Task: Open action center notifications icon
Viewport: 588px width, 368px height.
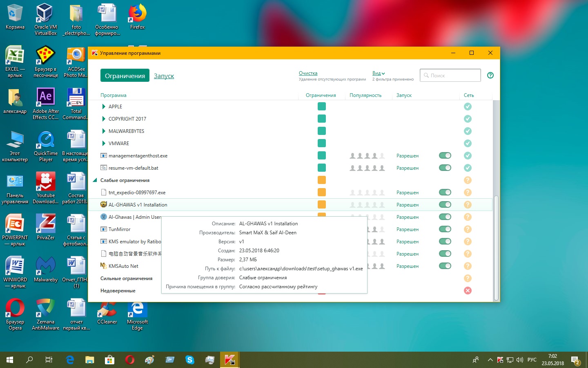Action: tap(575, 360)
